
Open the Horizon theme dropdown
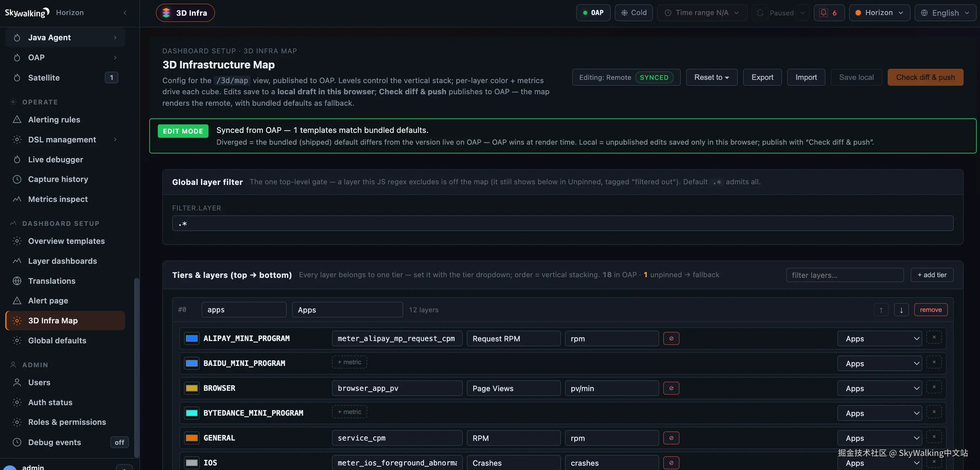pyautogui.click(x=879, y=13)
